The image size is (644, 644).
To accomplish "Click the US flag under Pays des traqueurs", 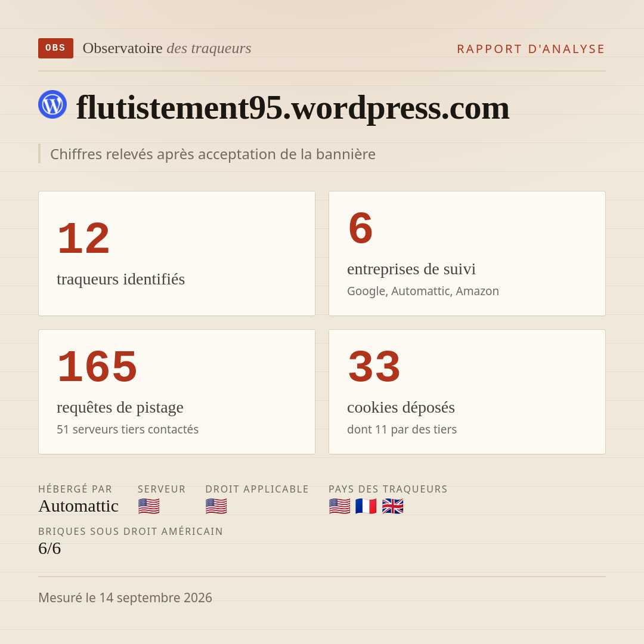I will pyautogui.click(x=340, y=506).
